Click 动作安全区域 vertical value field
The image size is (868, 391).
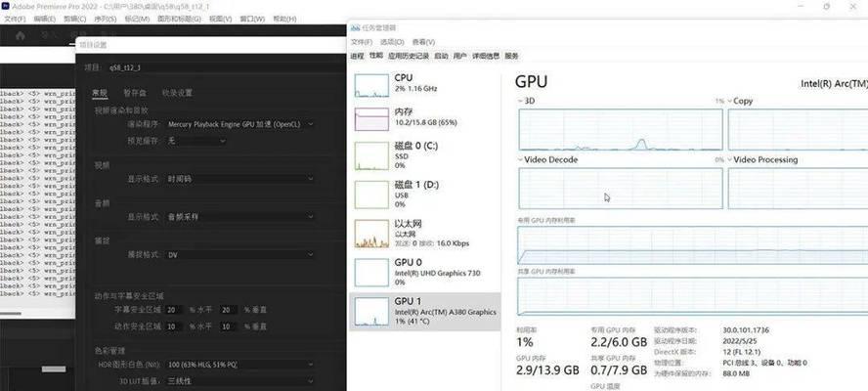pos(228,326)
